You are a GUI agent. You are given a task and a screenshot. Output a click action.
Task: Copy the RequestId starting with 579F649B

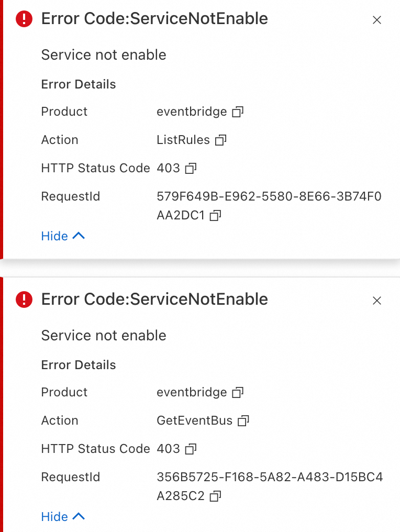(x=215, y=215)
